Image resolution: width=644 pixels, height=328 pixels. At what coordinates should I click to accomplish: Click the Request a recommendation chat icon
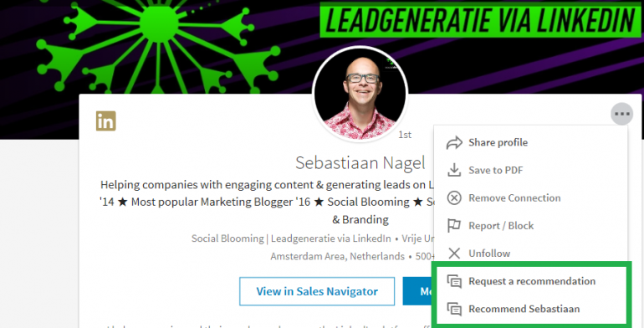454,281
